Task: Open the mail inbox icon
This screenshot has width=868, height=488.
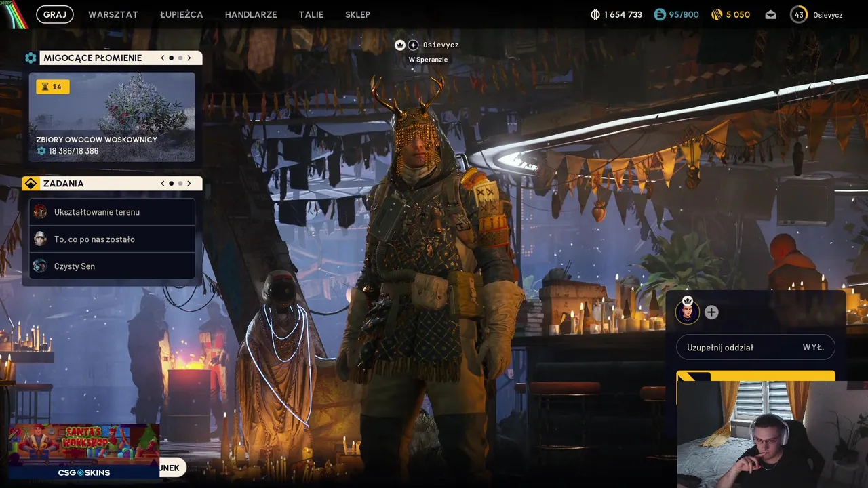Action: [770, 14]
